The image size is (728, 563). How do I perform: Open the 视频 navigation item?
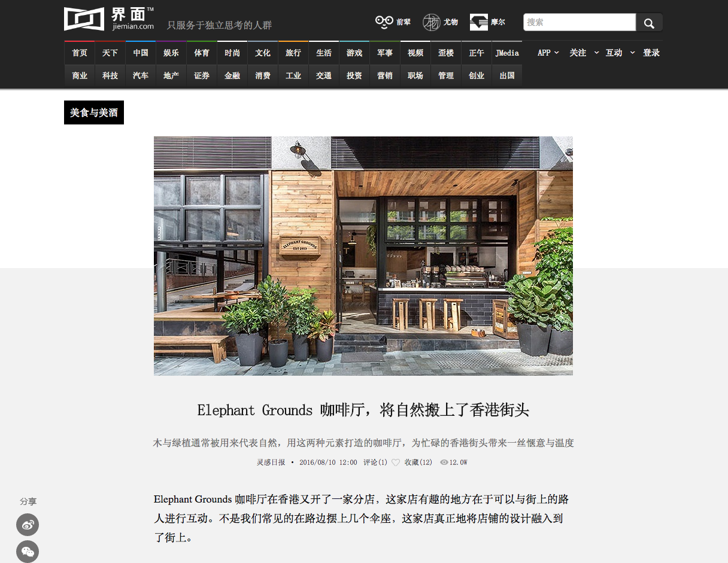click(x=415, y=53)
